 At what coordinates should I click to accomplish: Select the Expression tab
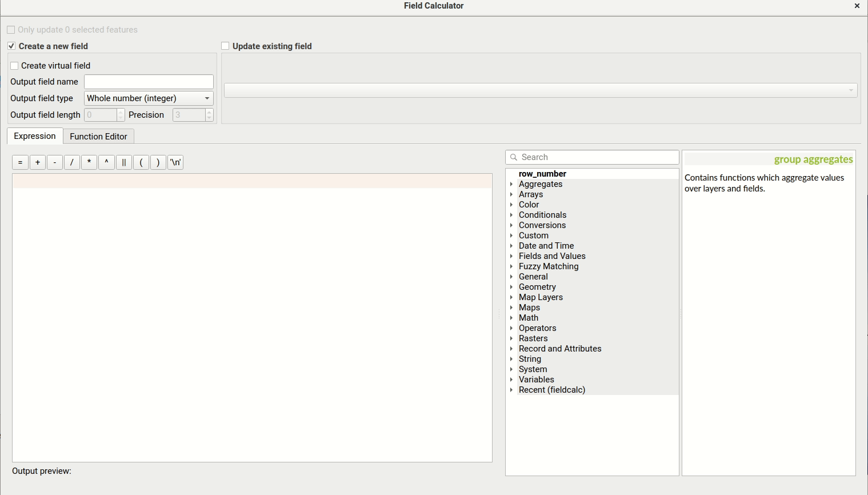pyautogui.click(x=35, y=136)
